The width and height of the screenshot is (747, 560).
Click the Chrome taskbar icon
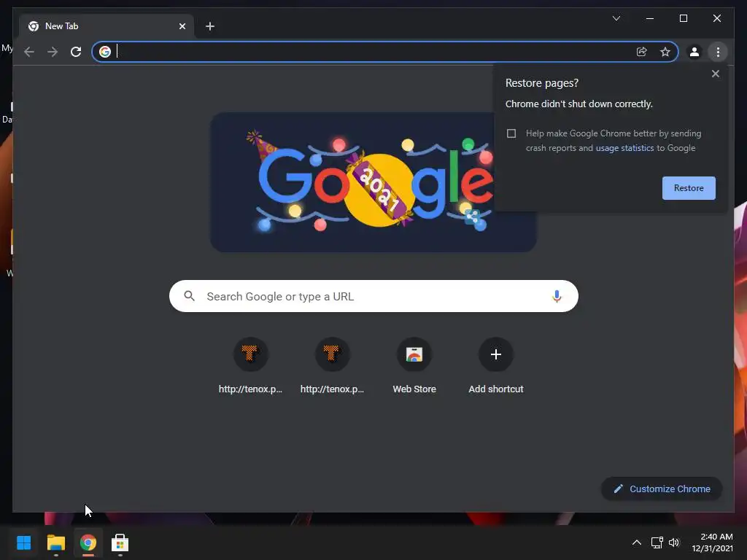point(88,542)
